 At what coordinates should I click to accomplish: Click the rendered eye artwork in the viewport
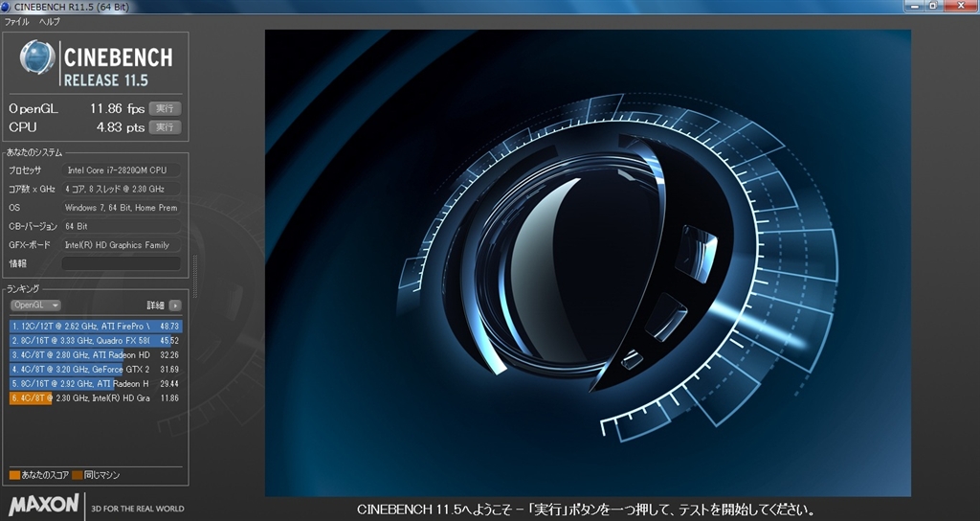click(587, 262)
